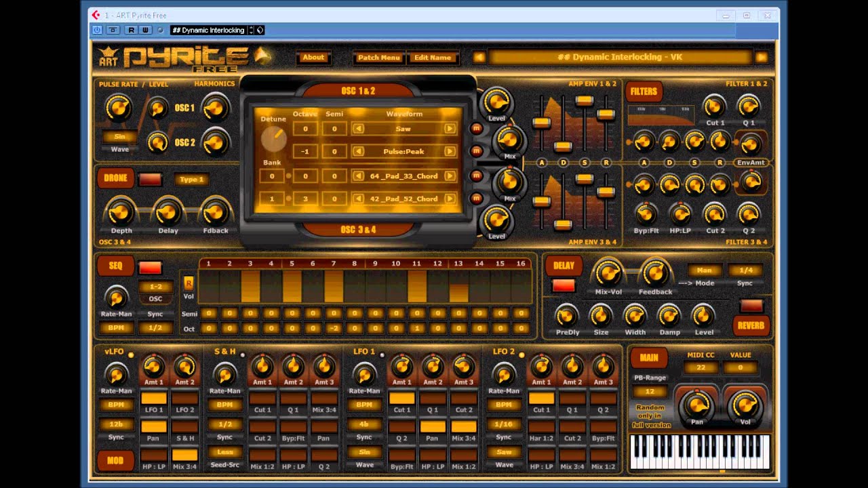Click the right arrow beside Pulse:Peak waveform
The width and height of the screenshot is (868, 488).
[449, 151]
